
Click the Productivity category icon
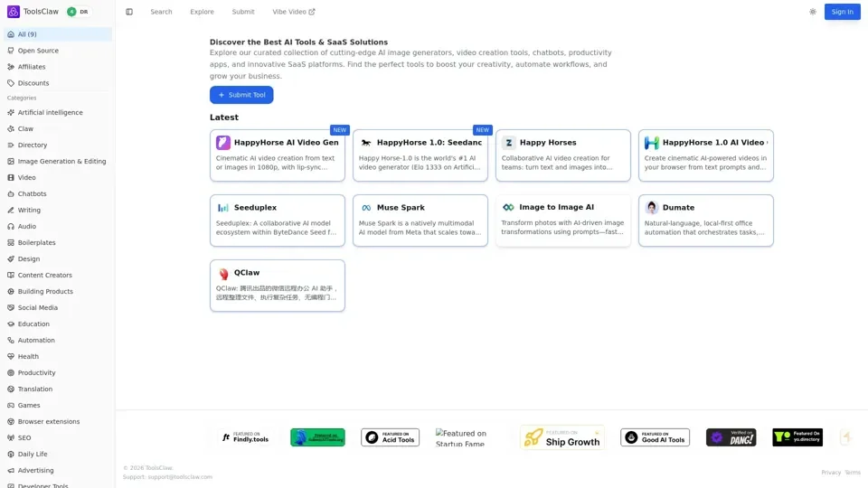[11, 373]
